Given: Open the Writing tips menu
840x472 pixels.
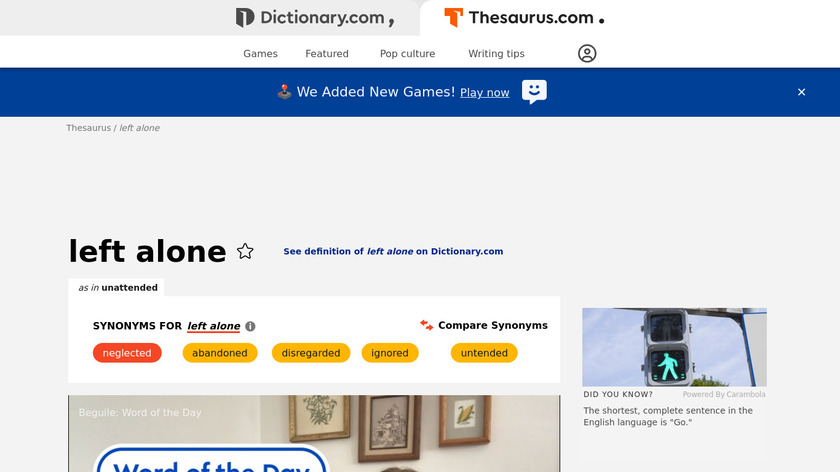Looking at the screenshot, I should pyautogui.click(x=497, y=54).
